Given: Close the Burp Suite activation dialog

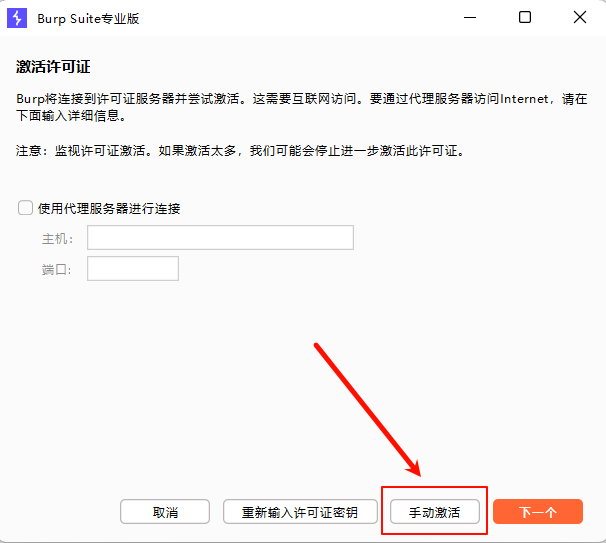Looking at the screenshot, I should [x=580, y=17].
